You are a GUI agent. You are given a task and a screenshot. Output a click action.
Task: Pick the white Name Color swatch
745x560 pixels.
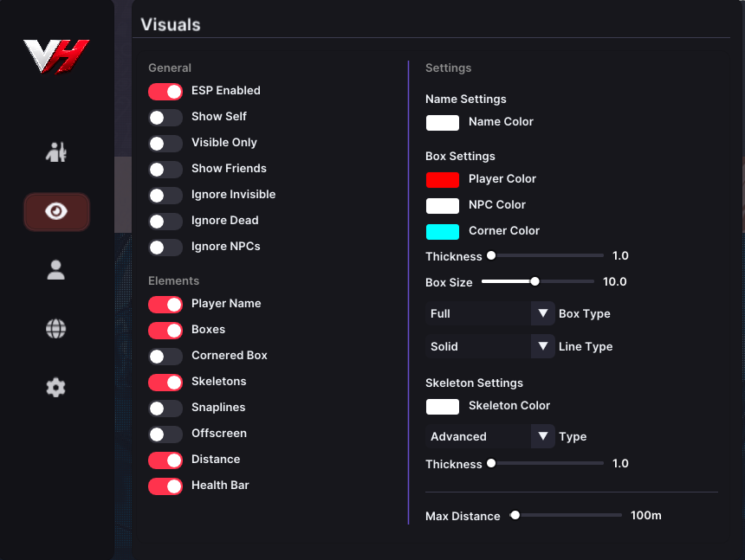pos(443,123)
